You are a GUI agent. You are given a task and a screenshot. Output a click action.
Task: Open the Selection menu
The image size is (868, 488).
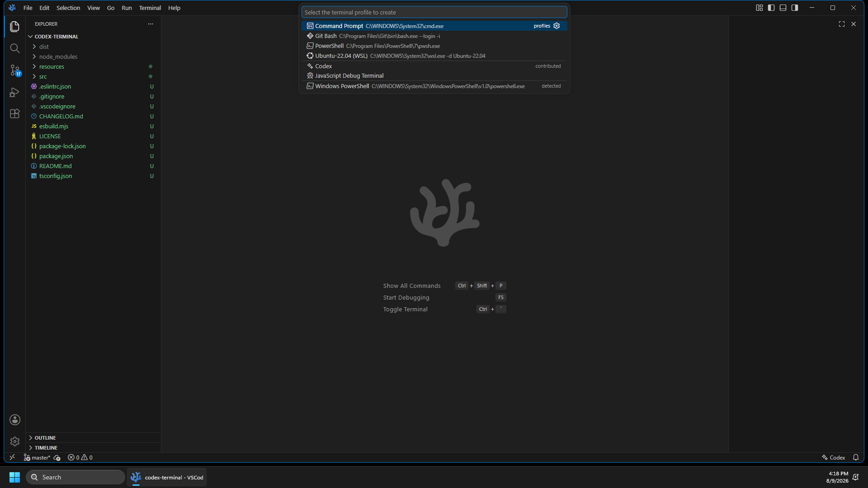point(68,8)
